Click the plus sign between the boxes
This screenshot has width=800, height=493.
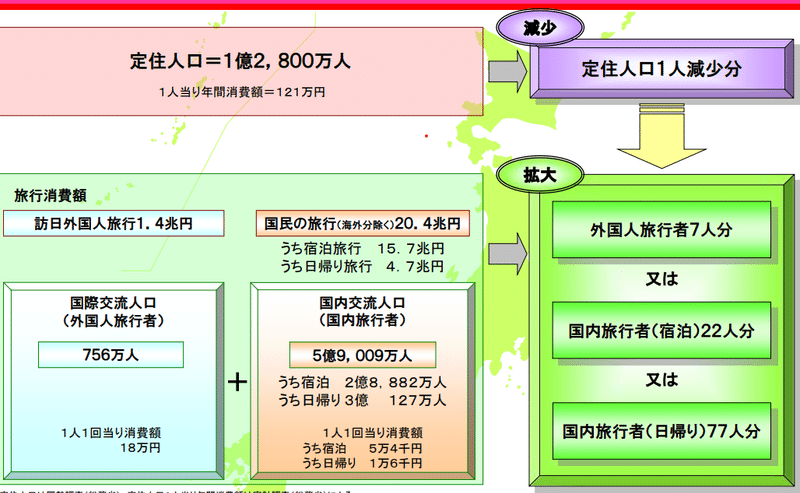tap(237, 382)
